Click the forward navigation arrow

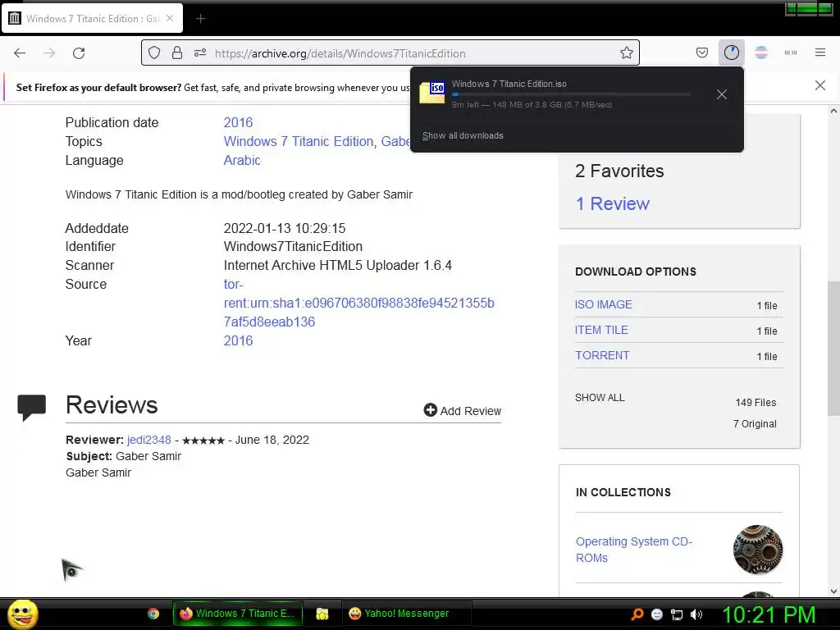[49, 53]
